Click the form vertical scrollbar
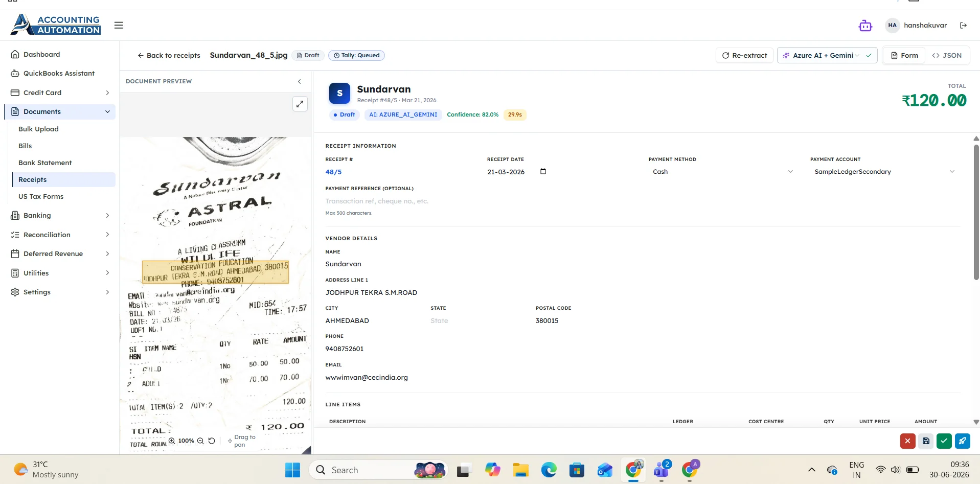The image size is (980, 484). (x=976, y=212)
